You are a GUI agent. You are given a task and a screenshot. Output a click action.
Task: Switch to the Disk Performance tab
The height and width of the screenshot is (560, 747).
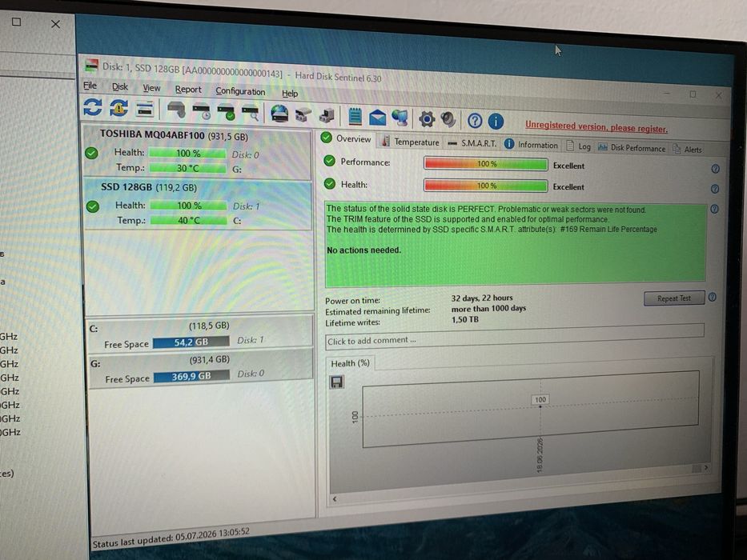tap(632, 148)
